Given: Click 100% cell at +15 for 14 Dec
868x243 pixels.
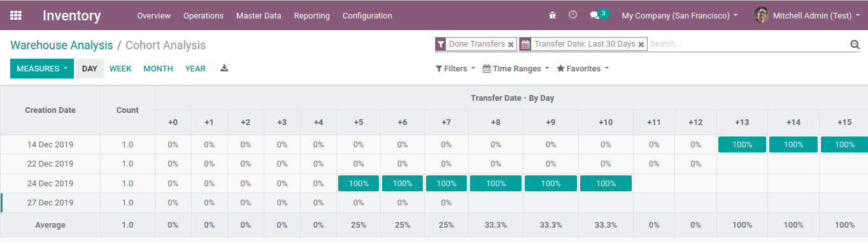Looking at the screenshot, I should [x=844, y=145].
